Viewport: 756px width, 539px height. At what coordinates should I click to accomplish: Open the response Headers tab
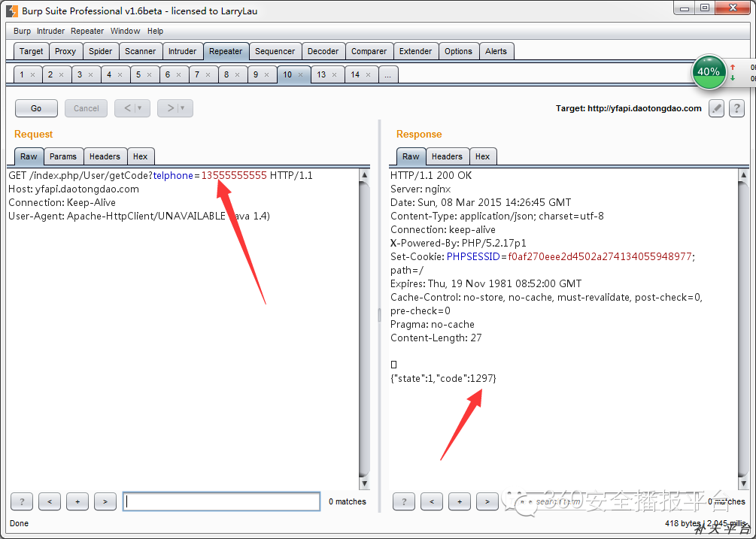pyautogui.click(x=447, y=156)
